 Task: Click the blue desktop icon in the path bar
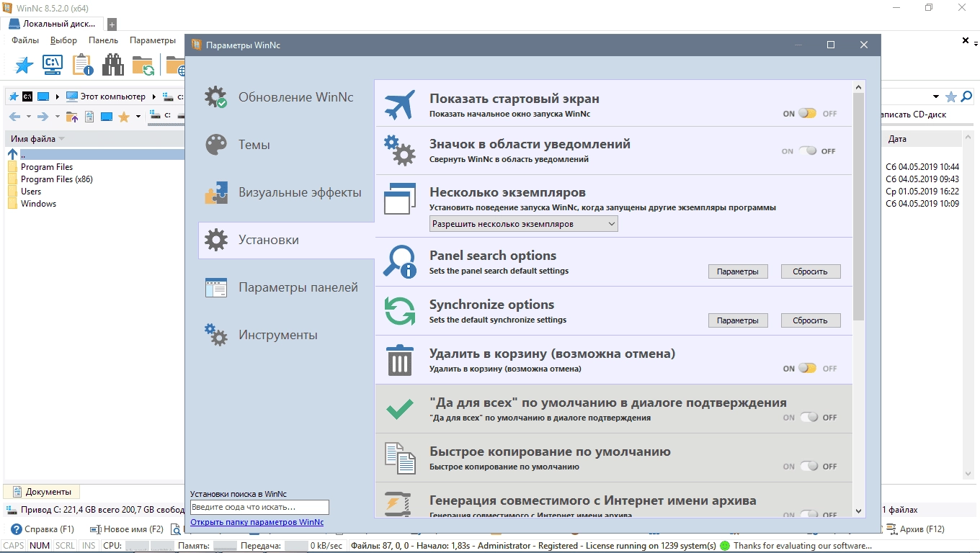pos(43,96)
